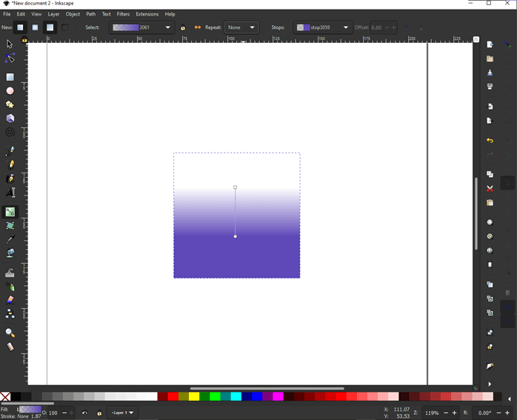Select the Spray tool
This screenshot has width=517, height=420.
[x=10, y=287]
